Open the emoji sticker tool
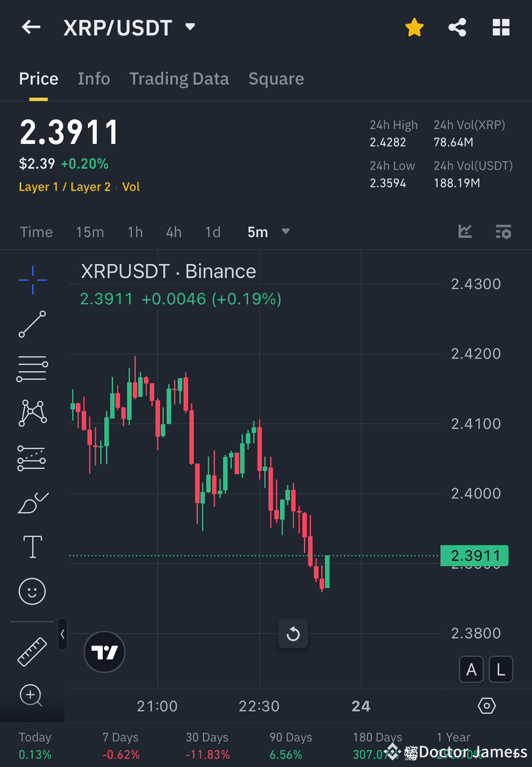 point(32,591)
